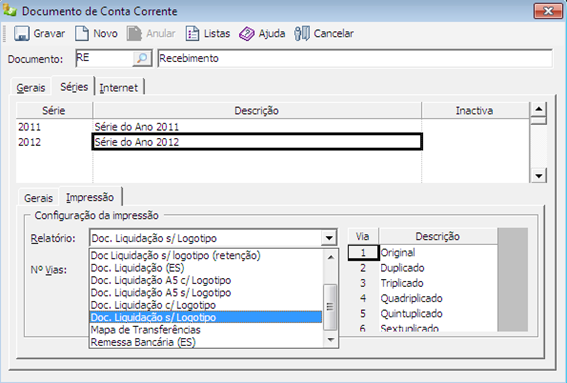
Task: Click the Original via description
Action: coord(438,252)
